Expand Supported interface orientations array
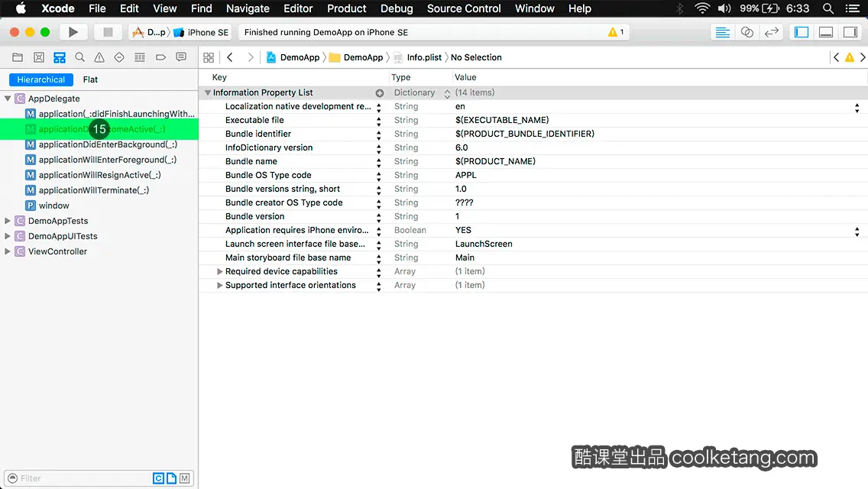This screenshot has height=489, width=868. [220, 285]
